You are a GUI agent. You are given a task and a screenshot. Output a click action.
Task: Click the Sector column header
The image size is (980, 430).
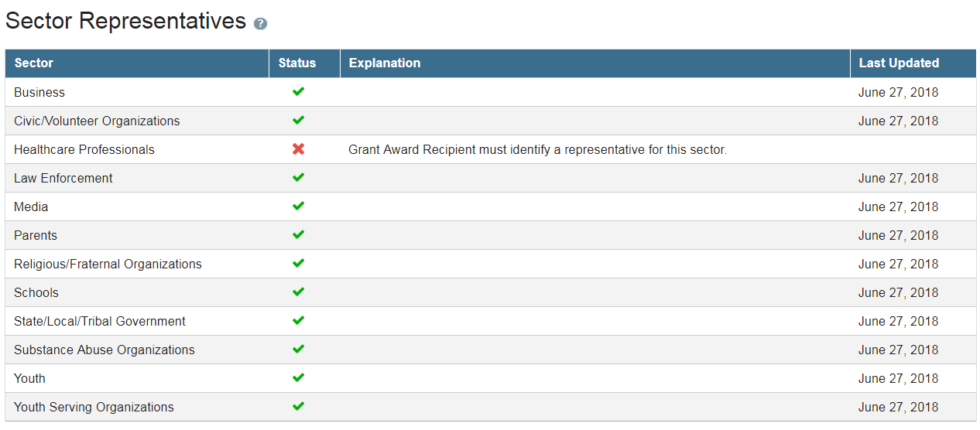(34, 63)
